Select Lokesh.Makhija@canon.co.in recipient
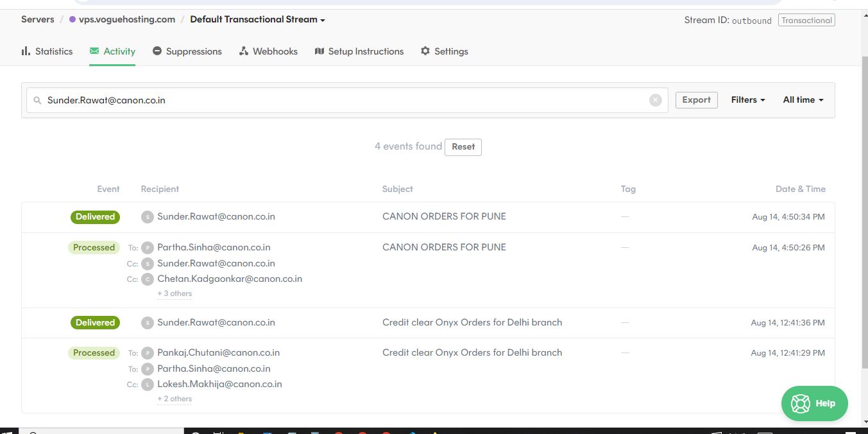Viewport: 868px width, 434px height. click(219, 384)
